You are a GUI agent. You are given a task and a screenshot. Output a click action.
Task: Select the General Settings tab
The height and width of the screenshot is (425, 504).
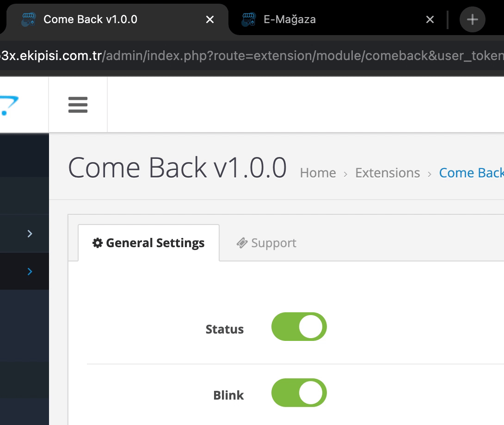point(148,243)
